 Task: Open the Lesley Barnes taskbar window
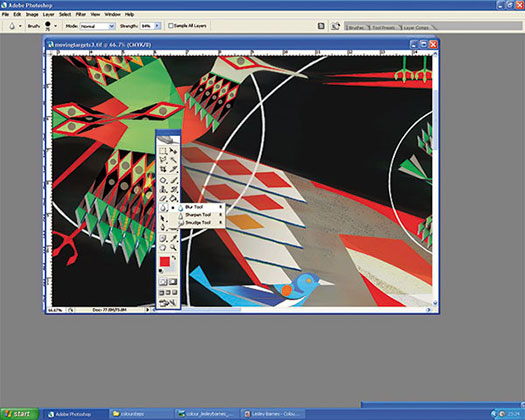click(274, 414)
